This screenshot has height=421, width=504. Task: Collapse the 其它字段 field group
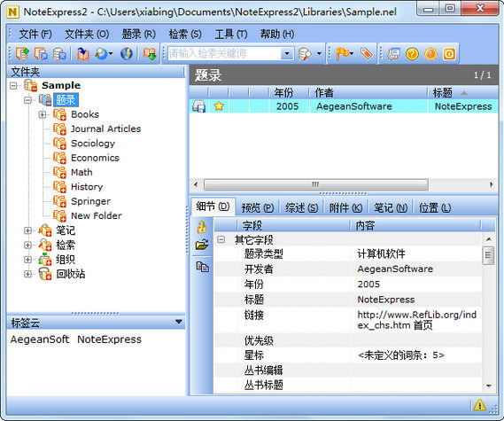click(x=221, y=239)
